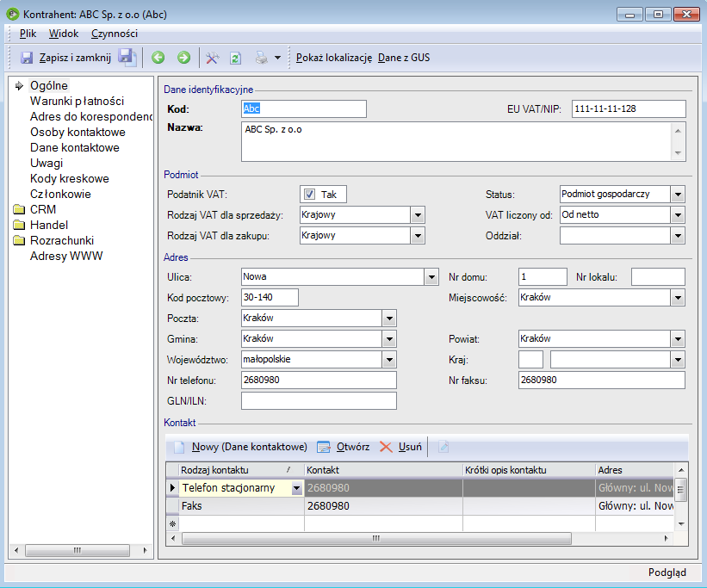Open the tools wrench icon in toolbar

pyautogui.click(x=212, y=58)
